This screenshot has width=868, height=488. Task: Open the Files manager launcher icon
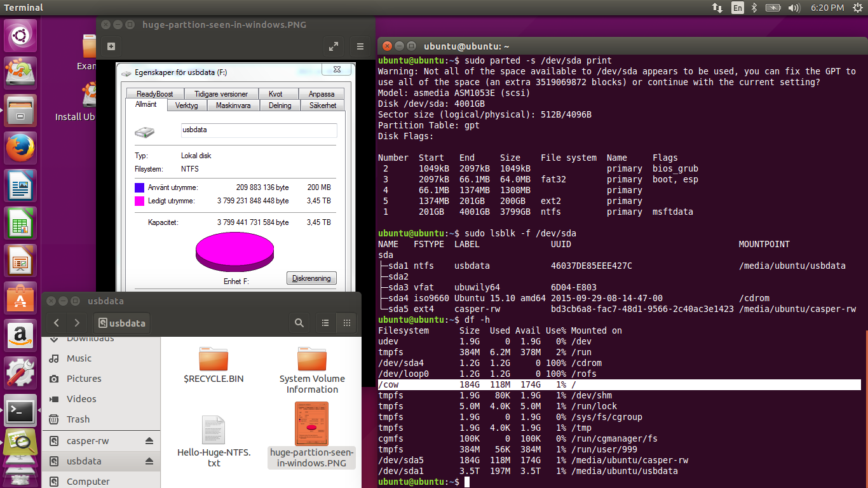coord(21,111)
